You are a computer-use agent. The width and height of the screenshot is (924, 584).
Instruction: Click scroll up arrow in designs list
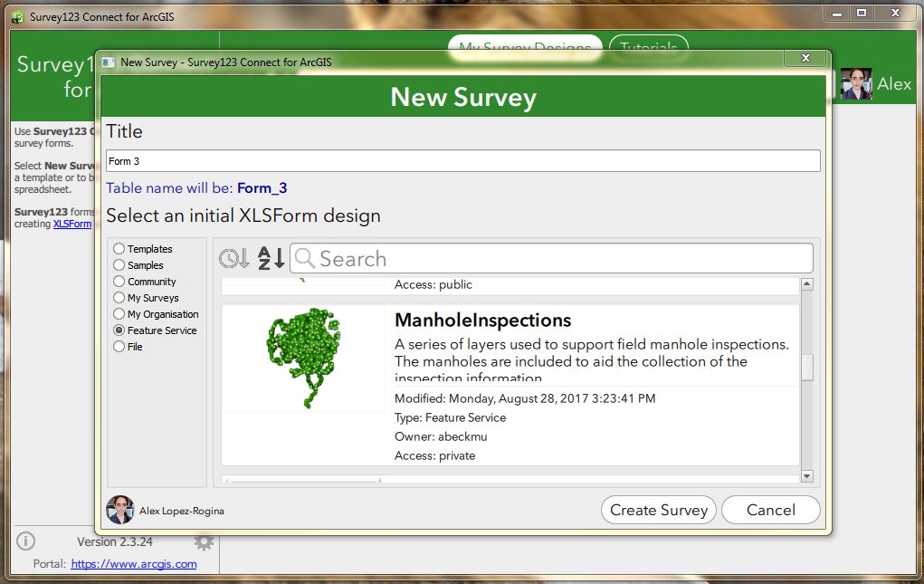[806, 284]
